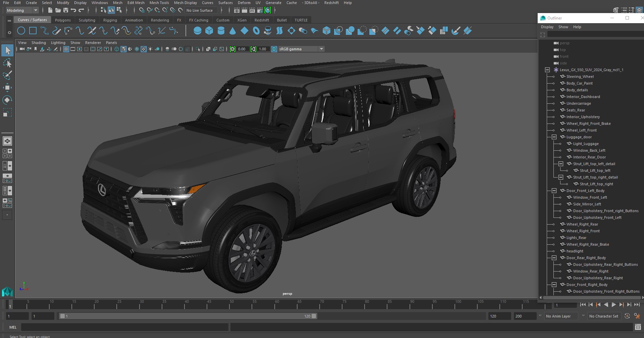Click the New Scene icon

pos(50,10)
